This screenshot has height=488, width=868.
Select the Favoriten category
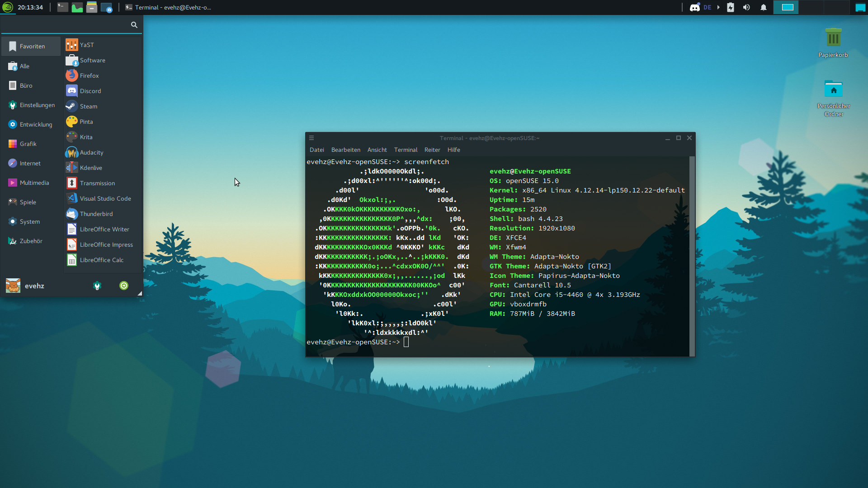pos(31,46)
